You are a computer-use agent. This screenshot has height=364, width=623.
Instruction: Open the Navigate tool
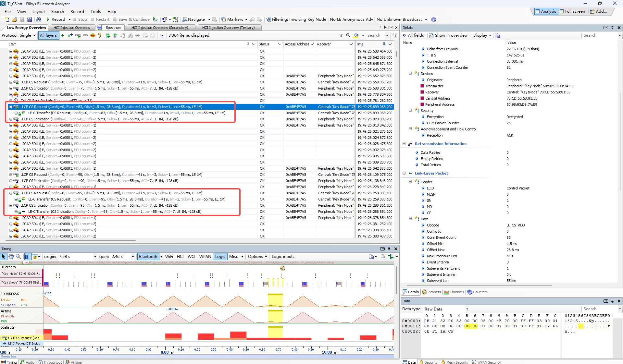(196, 19)
